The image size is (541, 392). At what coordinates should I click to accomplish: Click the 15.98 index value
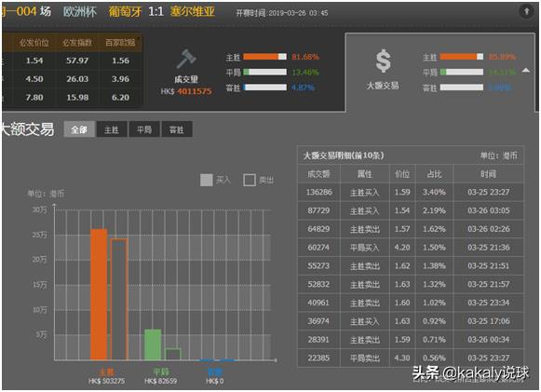point(77,98)
